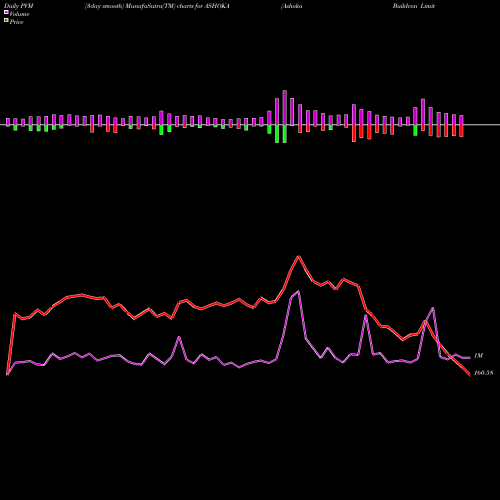Viewport: 500px width, 500px height.
Task: Click the 160.58 price value label
Action: tap(483, 373)
